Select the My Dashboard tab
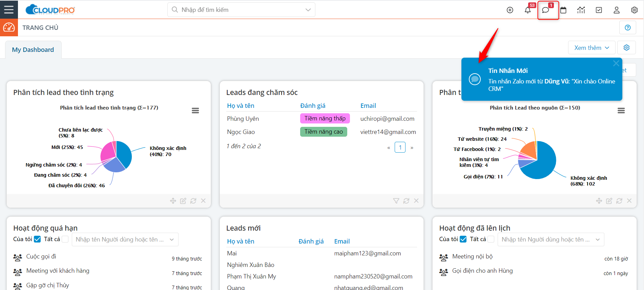 click(33, 50)
